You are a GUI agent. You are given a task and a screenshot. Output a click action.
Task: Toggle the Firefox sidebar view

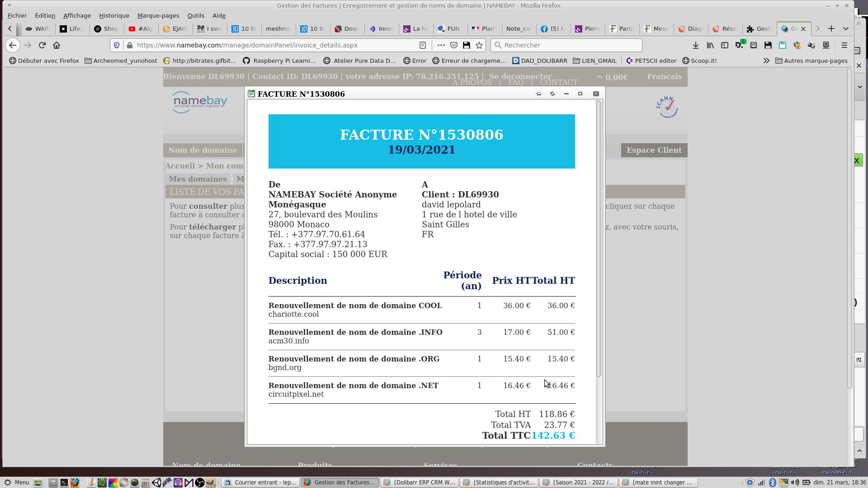point(725,45)
